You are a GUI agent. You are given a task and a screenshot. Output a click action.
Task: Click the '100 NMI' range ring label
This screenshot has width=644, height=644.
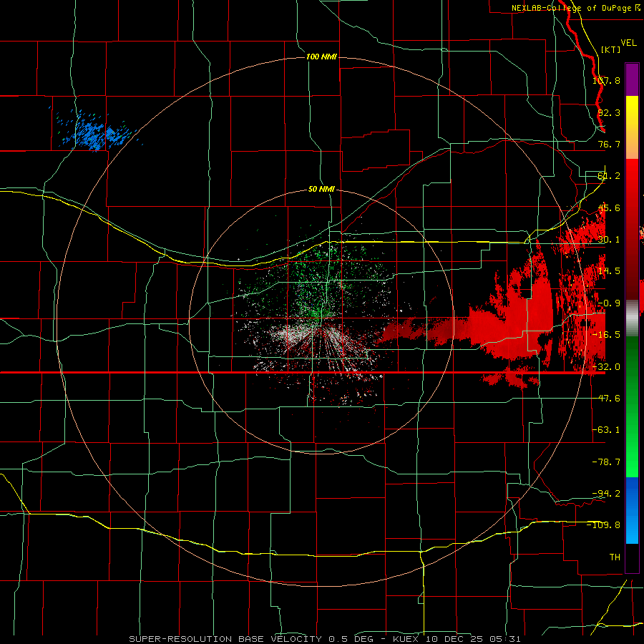pyautogui.click(x=321, y=57)
